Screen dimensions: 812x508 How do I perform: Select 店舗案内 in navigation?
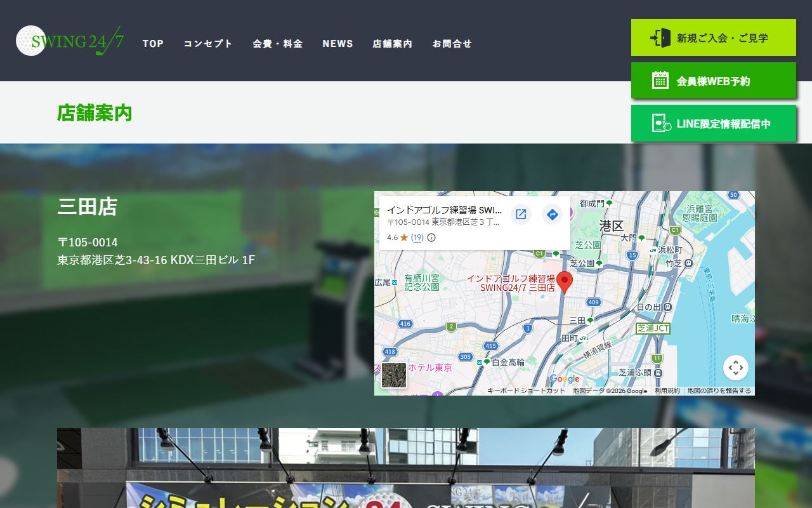pos(393,44)
